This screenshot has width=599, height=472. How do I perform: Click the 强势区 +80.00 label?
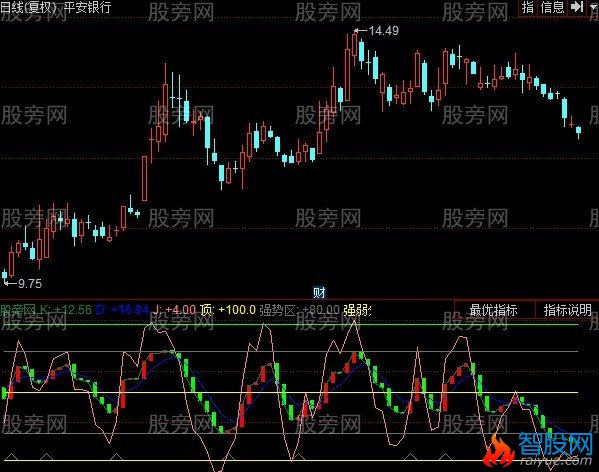point(300,310)
